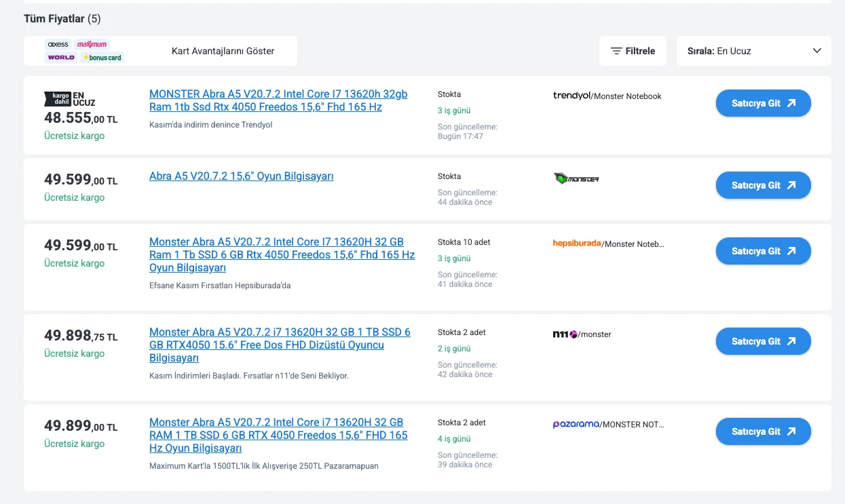Open the Trendyol MONSTER Abra A5 product link

[x=278, y=100]
